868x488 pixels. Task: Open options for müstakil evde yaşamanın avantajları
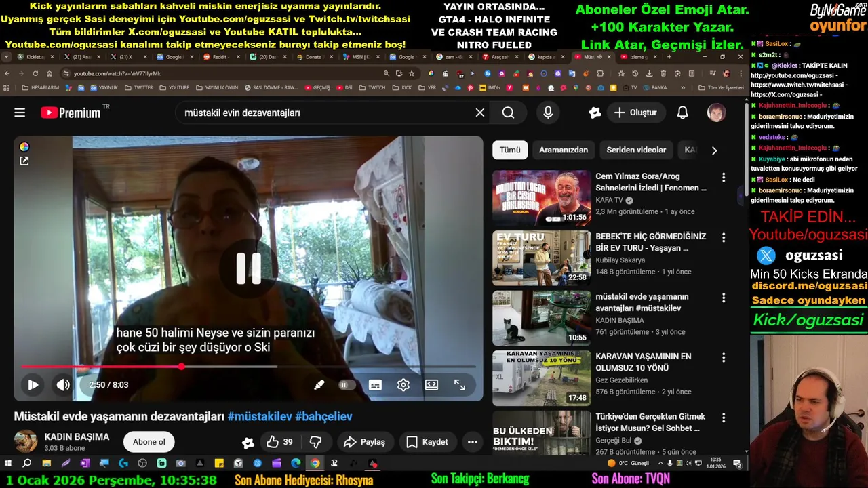[x=724, y=298]
